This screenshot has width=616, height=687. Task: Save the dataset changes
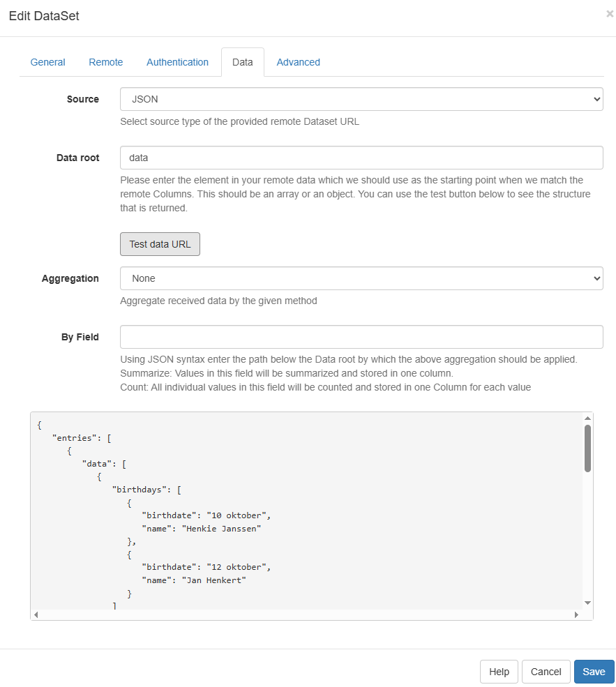594,672
